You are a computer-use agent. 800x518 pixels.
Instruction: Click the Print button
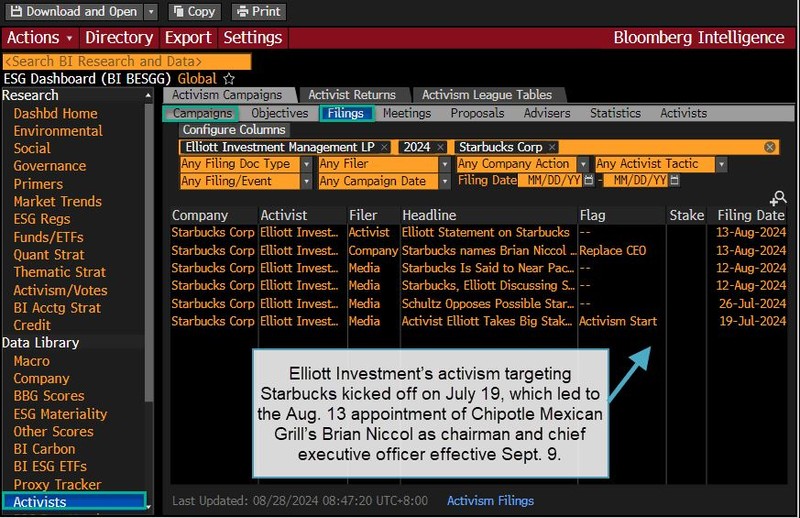pos(259,11)
